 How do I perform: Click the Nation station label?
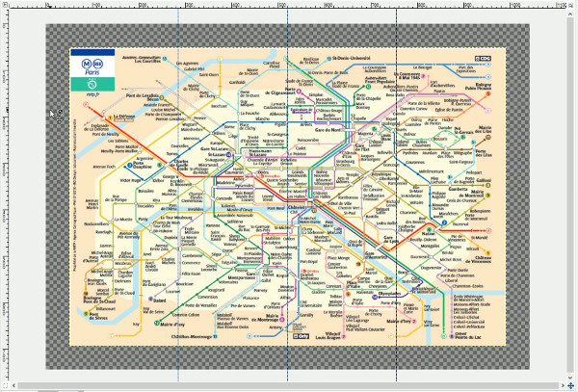pyautogui.click(x=428, y=234)
